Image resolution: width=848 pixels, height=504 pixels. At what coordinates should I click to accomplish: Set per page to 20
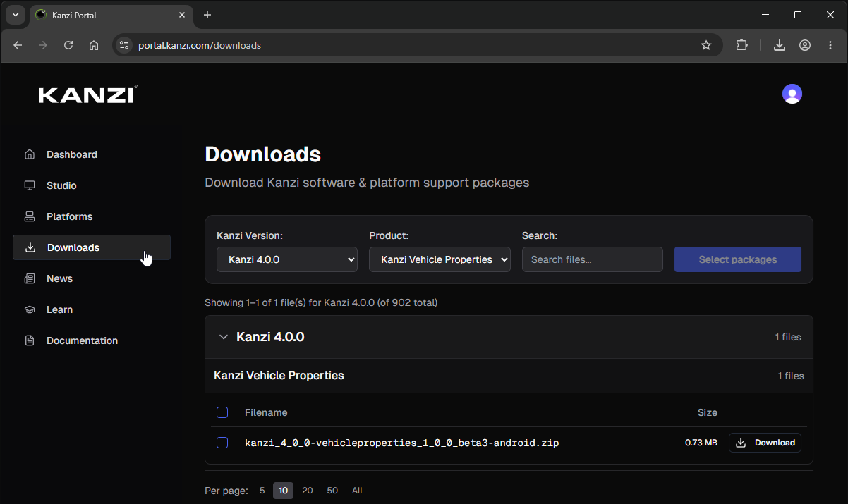tap(308, 491)
